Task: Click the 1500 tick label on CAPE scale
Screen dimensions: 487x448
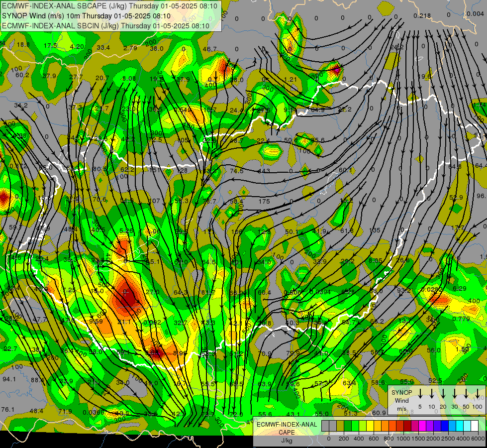Action: tap(418, 439)
